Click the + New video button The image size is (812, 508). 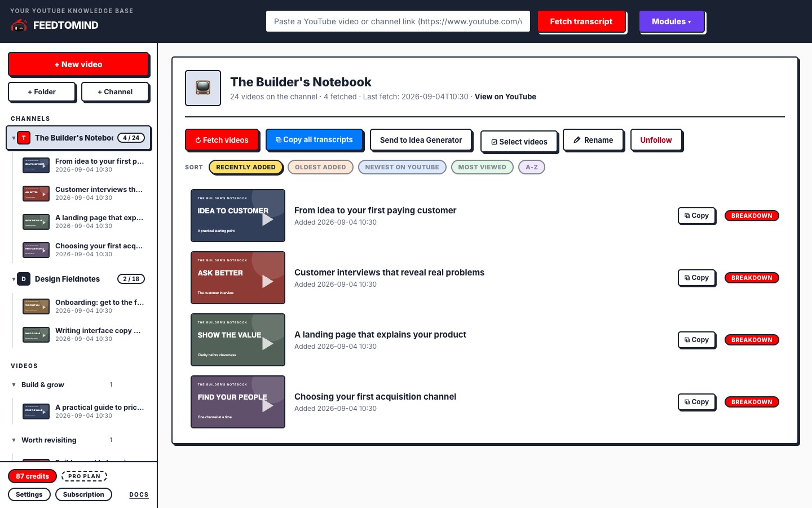[x=78, y=64]
